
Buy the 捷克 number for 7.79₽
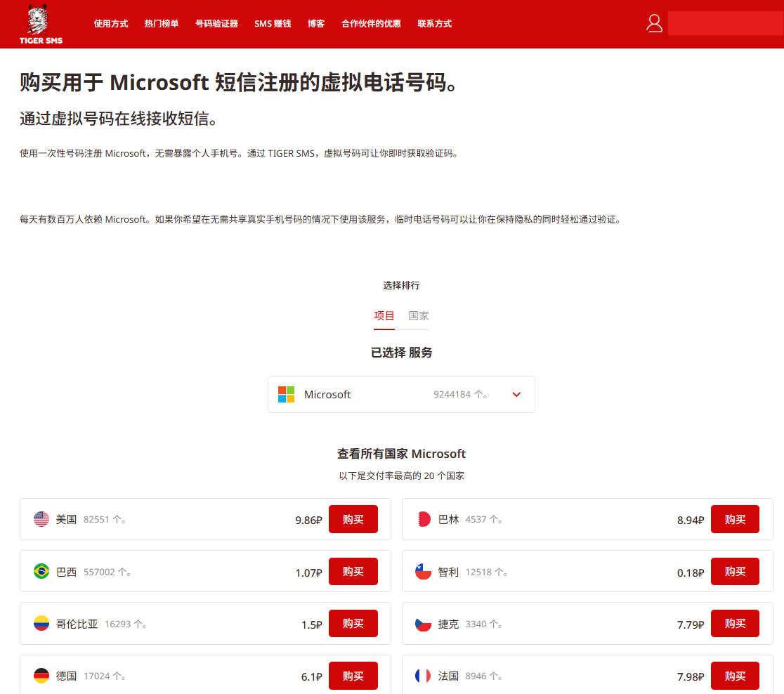[735, 624]
